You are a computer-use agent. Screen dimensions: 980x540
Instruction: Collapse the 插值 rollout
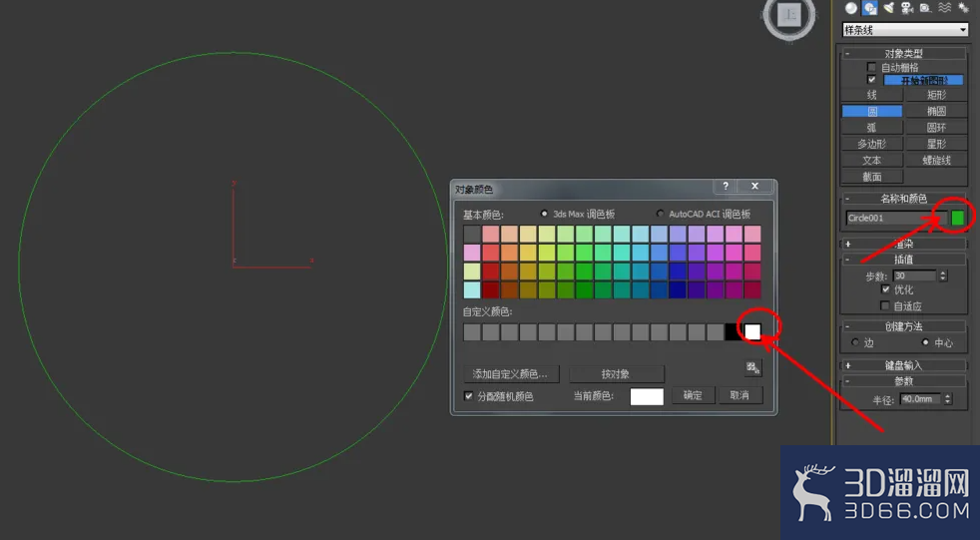[903, 259]
